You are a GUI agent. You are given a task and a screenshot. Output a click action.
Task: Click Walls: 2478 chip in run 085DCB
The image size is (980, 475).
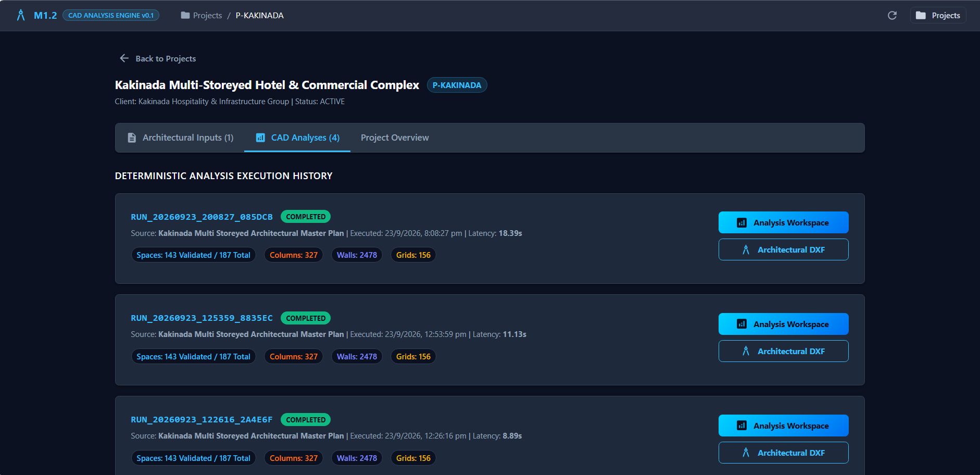357,255
